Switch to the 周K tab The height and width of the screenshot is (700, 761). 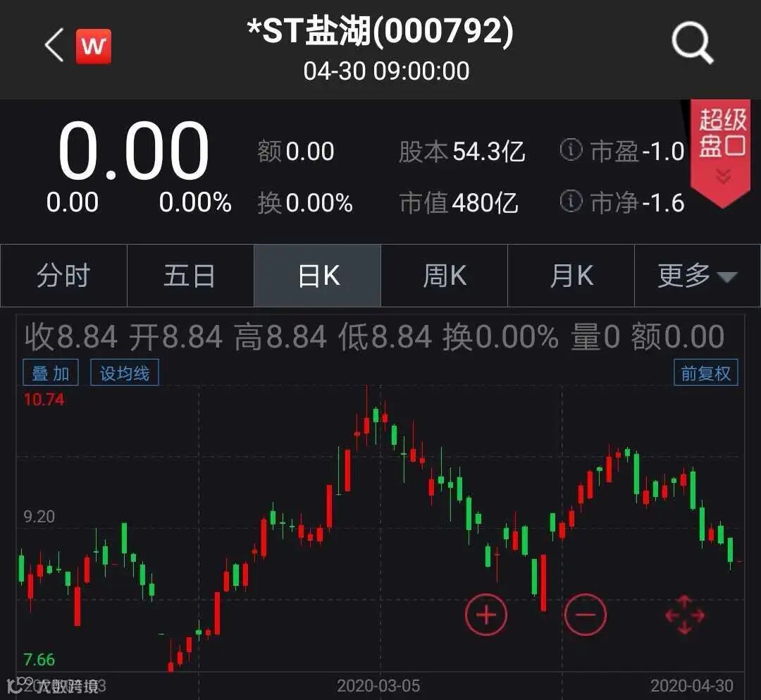[444, 275]
